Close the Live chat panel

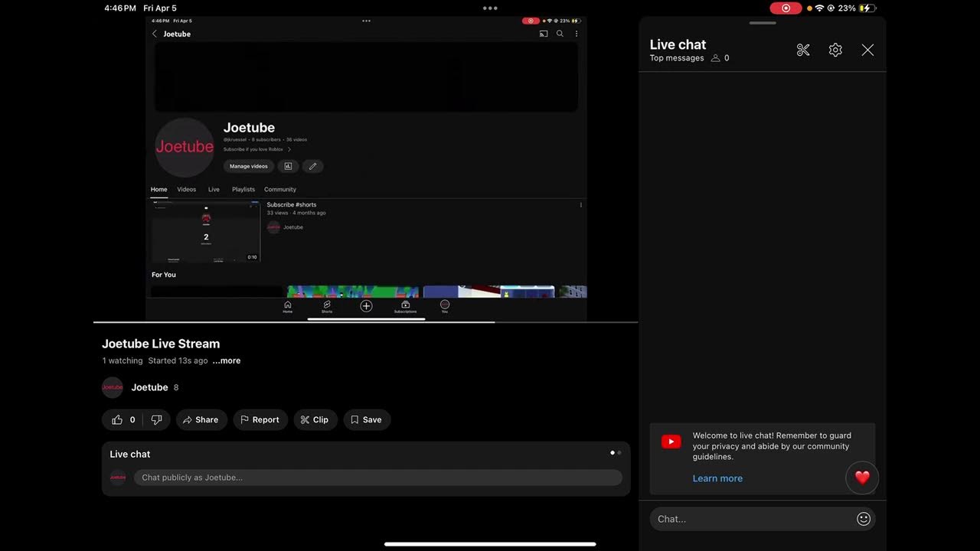(867, 50)
